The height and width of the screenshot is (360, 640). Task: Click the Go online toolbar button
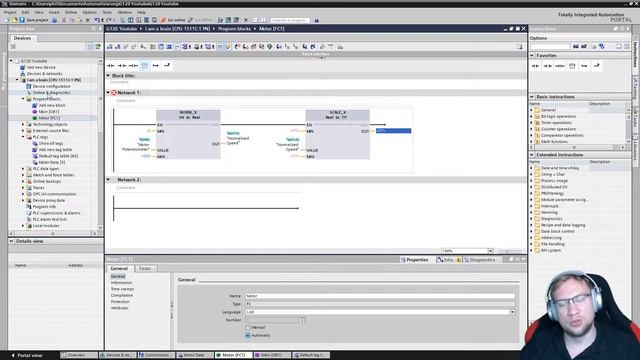[x=173, y=20]
